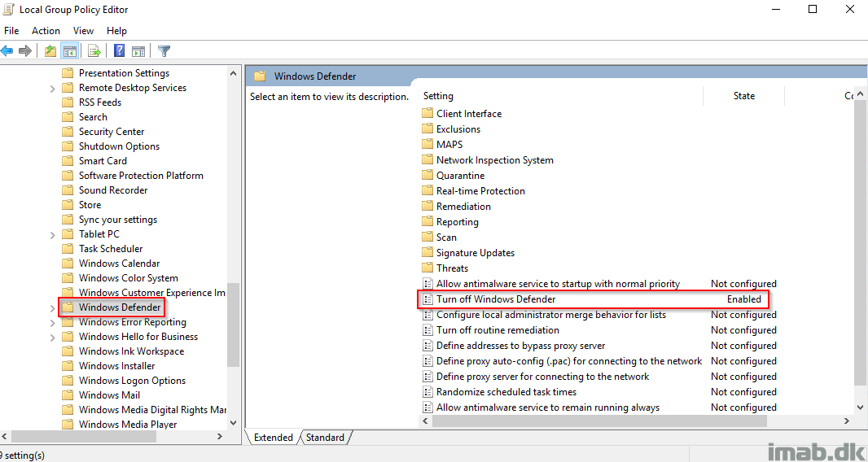Open the Reporting folder

click(x=458, y=222)
